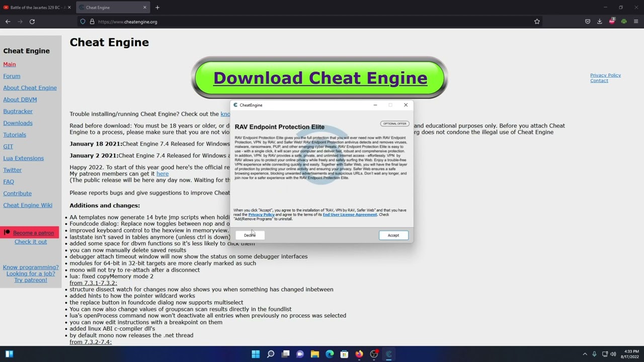
Task: Open the volume tray icon
Action: click(x=613, y=354)
